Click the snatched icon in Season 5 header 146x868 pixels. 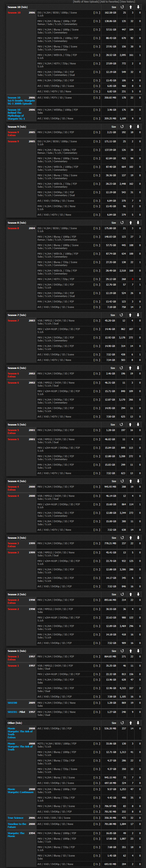pyautogui.click(x=121, y=425)
